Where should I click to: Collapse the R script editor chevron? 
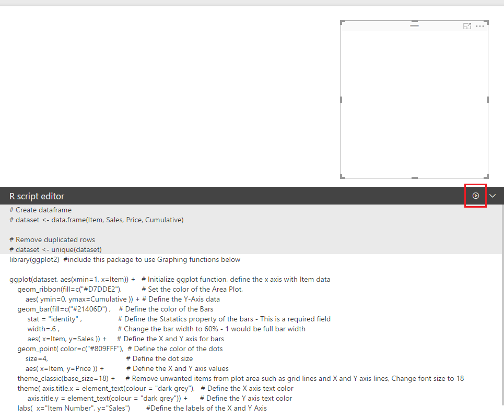[x=493, y=196]
